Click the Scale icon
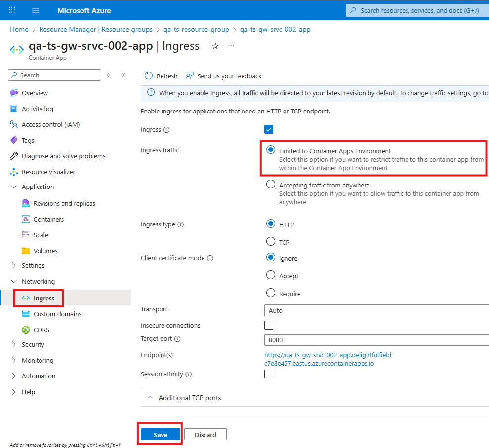 coord(26,235)
